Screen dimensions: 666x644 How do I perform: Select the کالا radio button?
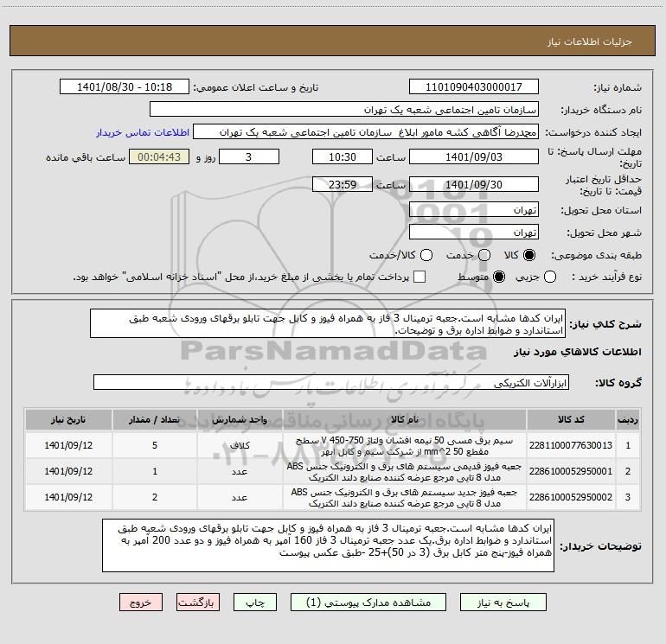coord(529,255)
